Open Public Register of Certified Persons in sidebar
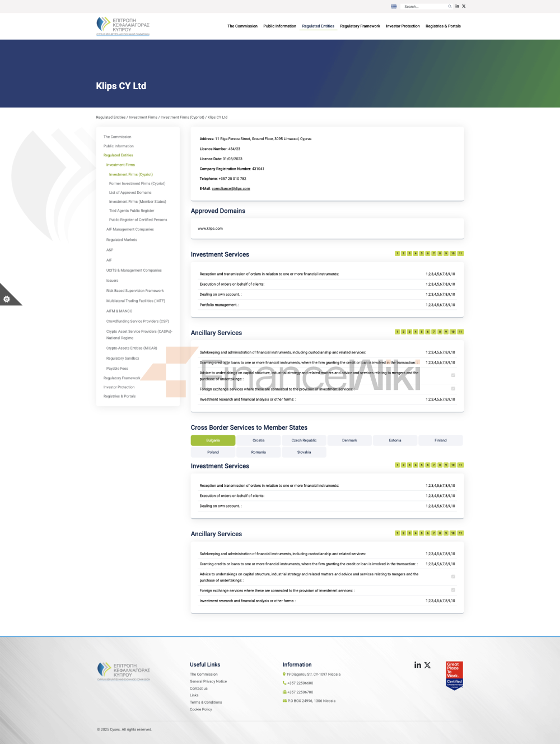The width and height of the screenshot is (560, 744). 138,220
